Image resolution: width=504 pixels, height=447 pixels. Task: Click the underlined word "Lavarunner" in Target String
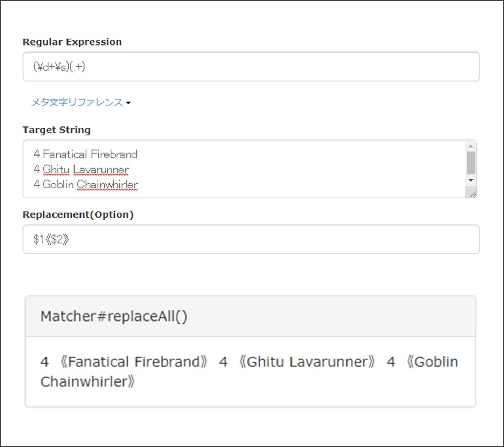[101, 170]
